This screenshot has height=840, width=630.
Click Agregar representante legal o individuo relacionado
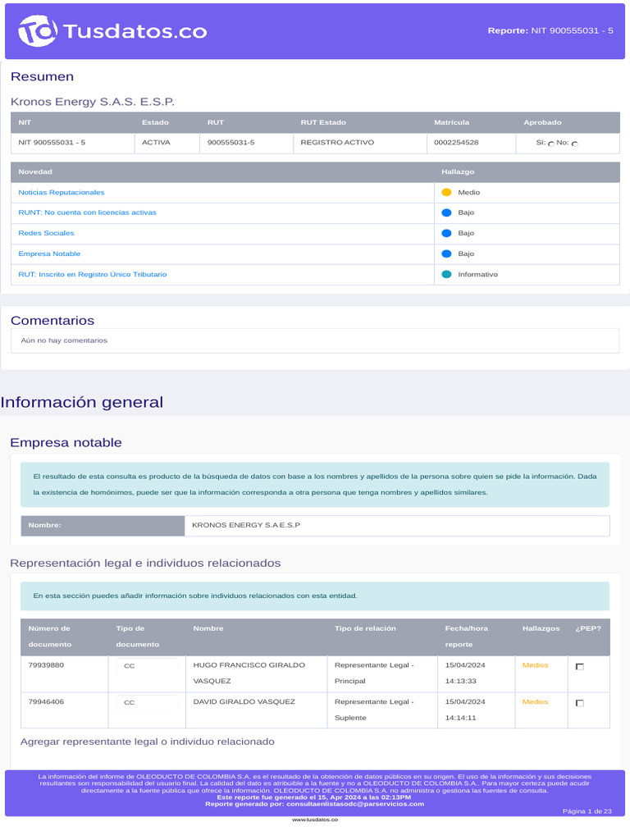click(148, 742)
